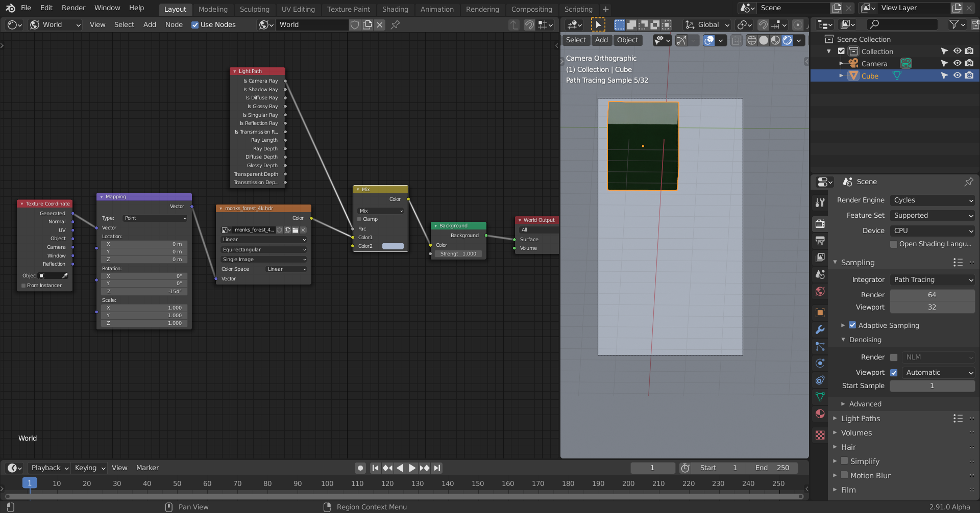Open the Render Engine Cycles dropdown
Image resolution: width=980 pixels, height=513 pixels.
pyautogui.click(x=932, y=200)
